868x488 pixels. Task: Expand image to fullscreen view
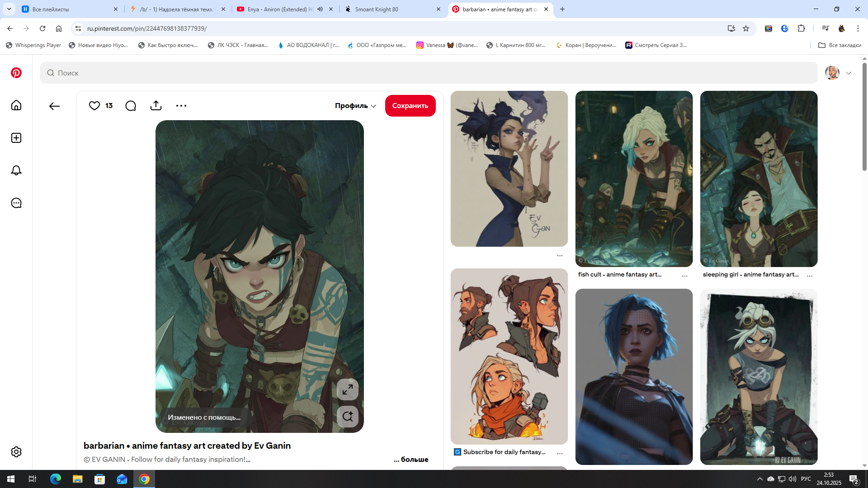347,389
